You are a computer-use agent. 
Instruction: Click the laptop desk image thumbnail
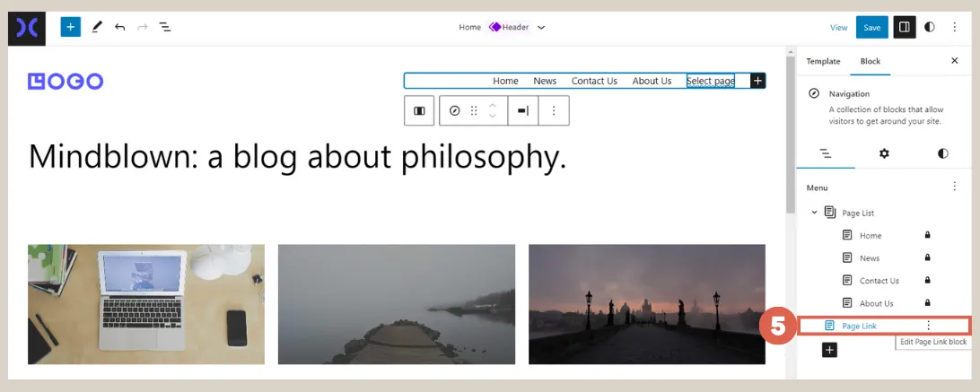coord(146,304)
